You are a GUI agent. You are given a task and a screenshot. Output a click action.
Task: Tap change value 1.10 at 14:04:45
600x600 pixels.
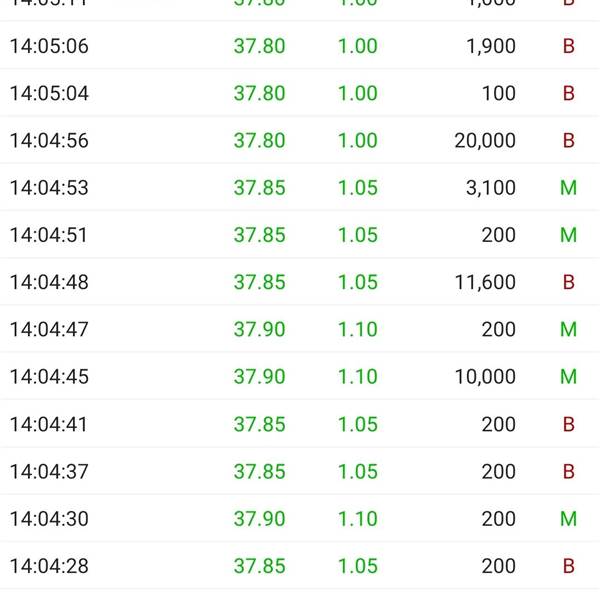click(x=358, y=377)
